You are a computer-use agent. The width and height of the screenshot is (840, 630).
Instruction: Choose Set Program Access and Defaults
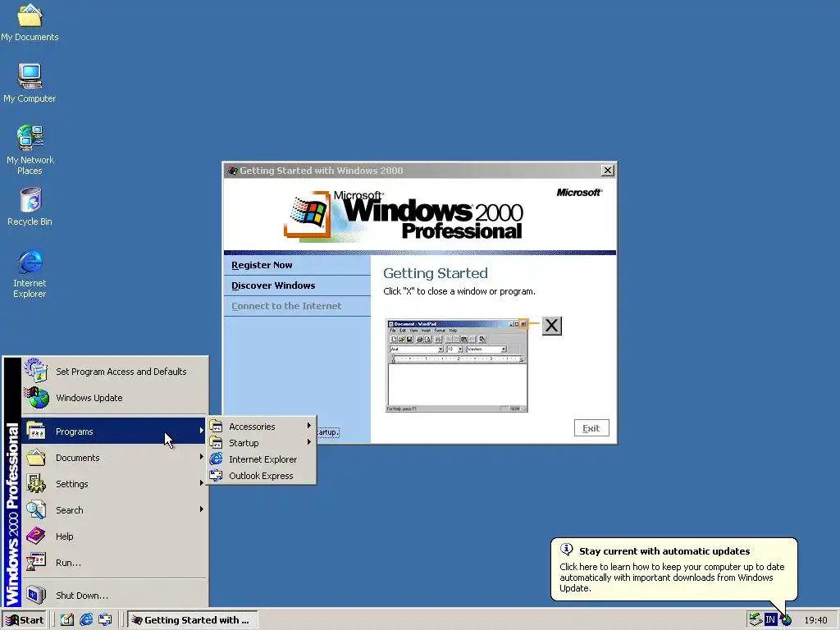[115, 372]
